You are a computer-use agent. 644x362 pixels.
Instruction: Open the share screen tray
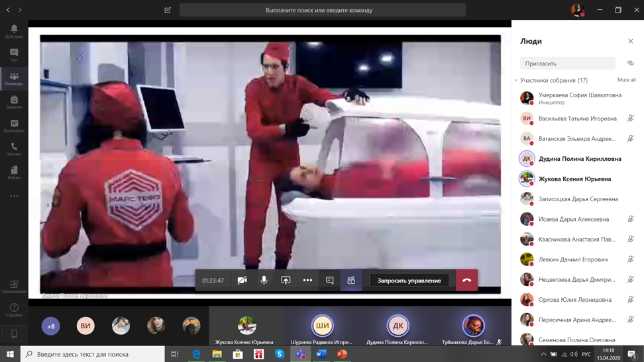coord(286,281)
